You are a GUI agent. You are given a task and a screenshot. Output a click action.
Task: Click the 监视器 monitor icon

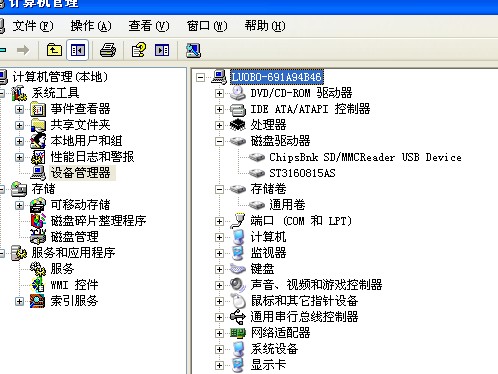238,253
